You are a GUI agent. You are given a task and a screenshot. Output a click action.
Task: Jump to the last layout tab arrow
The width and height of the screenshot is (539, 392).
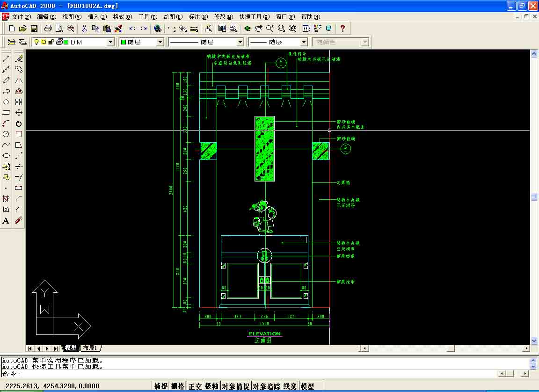(x=56, y=348)
